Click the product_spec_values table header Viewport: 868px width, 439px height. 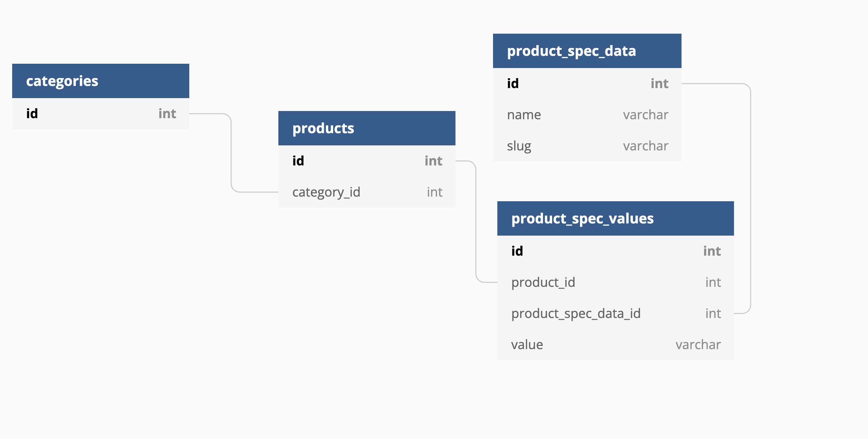(615, 218)
